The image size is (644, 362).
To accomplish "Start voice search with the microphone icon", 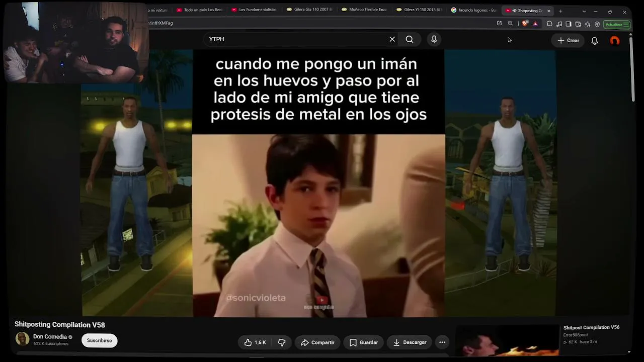I will [434, 39].
